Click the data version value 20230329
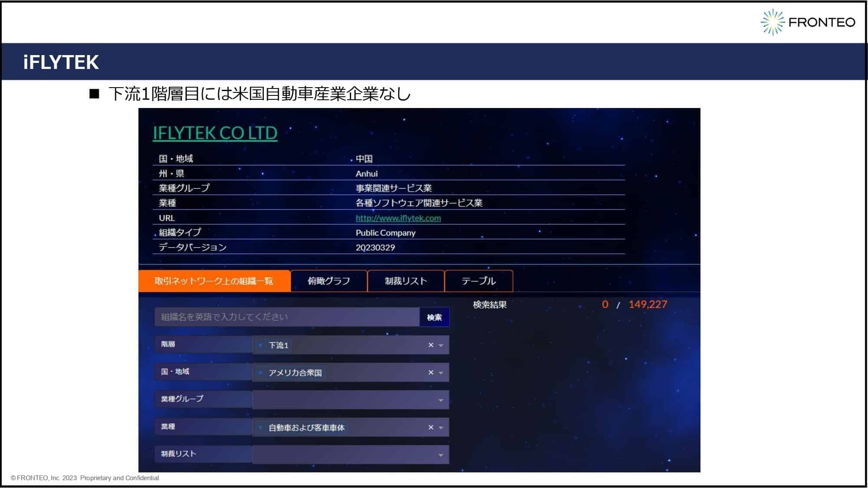This screenshot has width=868, height=488. point(375,248)
